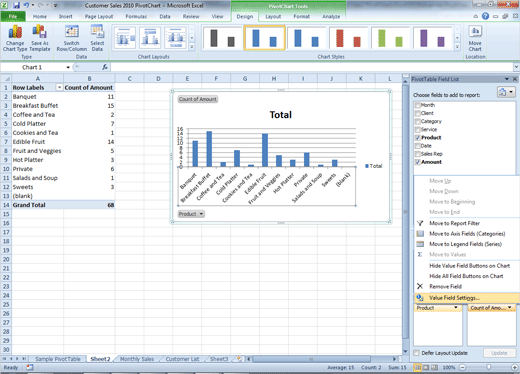Image resolution: width=520 pixels, height=374 pixels.
Task: Check the Sales Rep field checkbox
Action: tap(417, 154)
